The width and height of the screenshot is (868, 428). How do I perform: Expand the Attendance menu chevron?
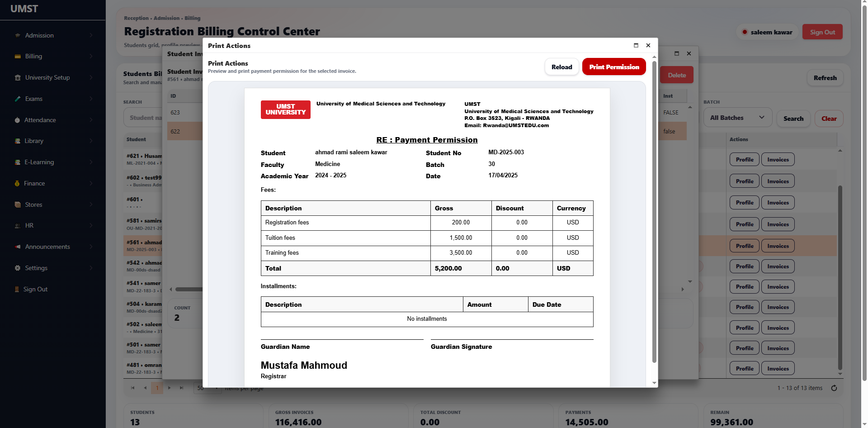point(91,120)
